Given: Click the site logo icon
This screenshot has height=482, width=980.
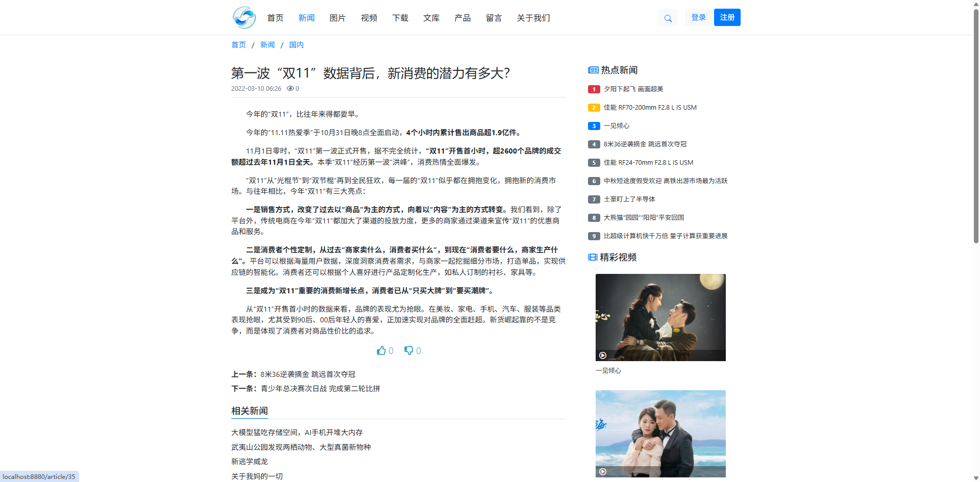Looking at the screenshot, I should click(244, 18).
